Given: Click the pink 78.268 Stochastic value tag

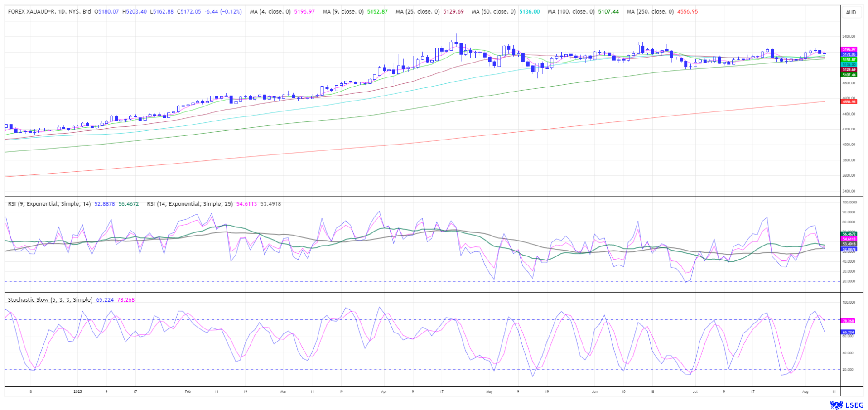Looking at the screenshot, I should click(x=848, y=321).
